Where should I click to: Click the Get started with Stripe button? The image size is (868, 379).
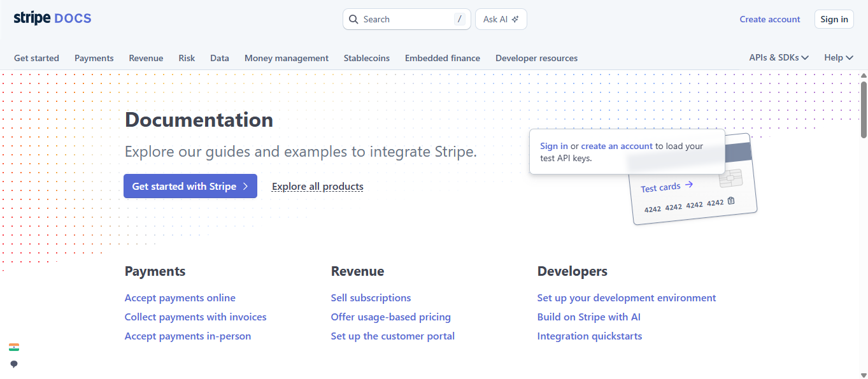coord(190,186)
